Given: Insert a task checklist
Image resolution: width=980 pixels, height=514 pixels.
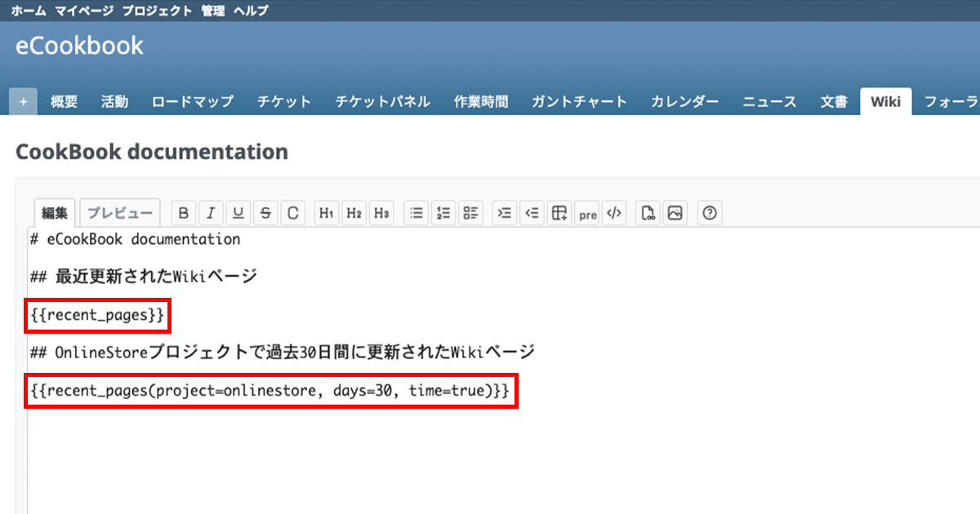Looking at the screenshot, I should [470, 214].
